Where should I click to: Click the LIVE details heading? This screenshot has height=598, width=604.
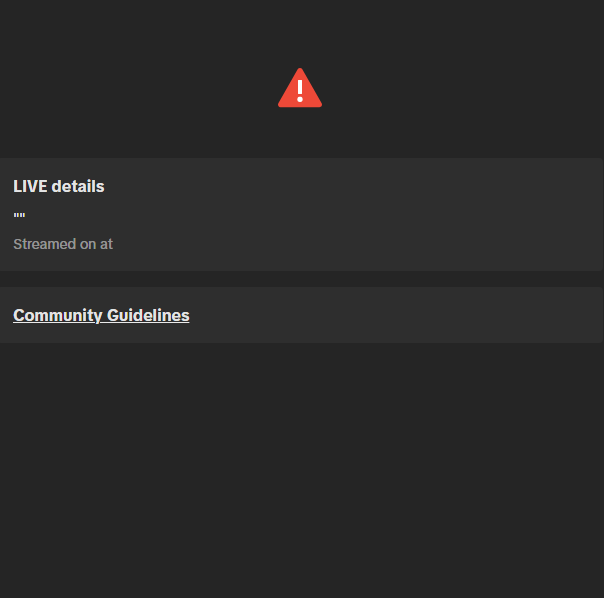point(59,186)
